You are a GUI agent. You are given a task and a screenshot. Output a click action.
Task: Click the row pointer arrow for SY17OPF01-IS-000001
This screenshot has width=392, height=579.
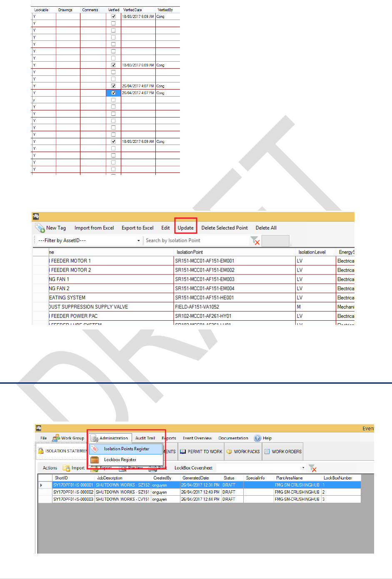(x=41, y=485)
